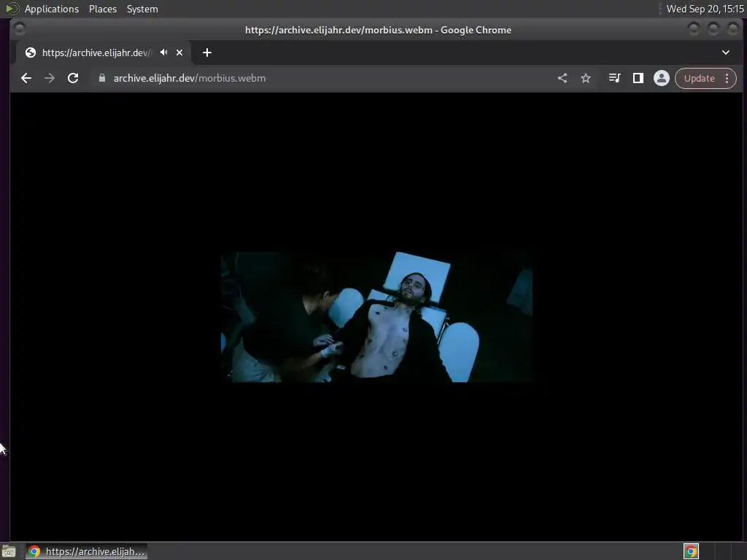This screenshot has height=560, width=747.
Task: Open the Chrome profile avatar menu
Action: [x=661, y=78]
